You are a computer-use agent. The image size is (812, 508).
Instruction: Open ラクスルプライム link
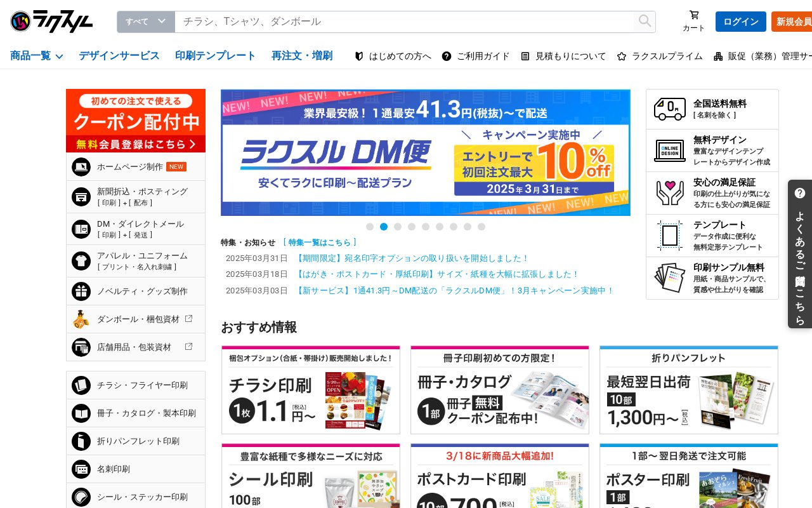660,56
